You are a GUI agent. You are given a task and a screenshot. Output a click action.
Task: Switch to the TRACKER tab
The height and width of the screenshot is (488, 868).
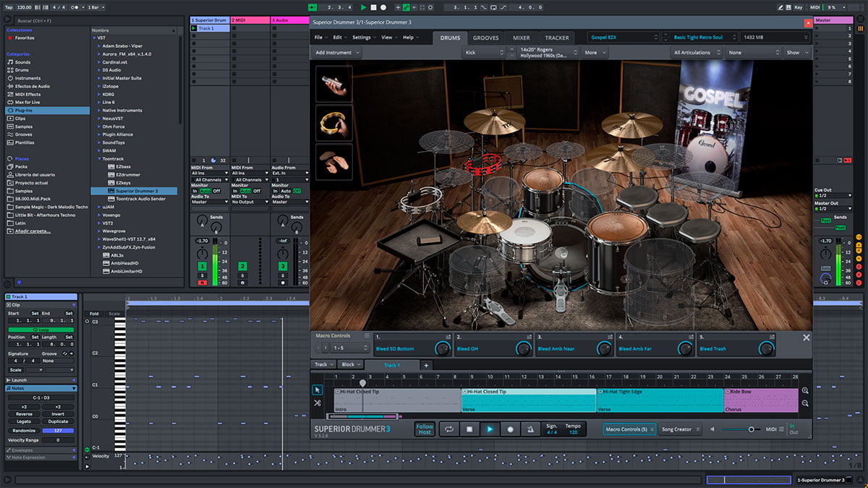pos(557,38)
